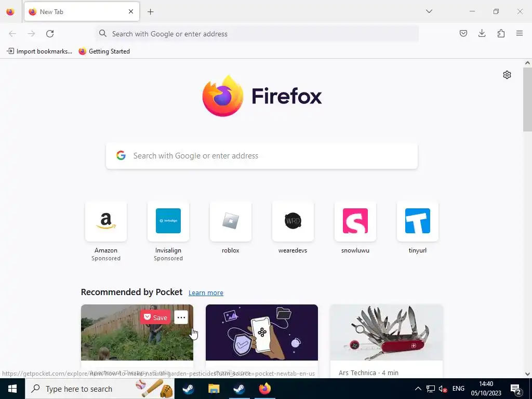Open a new tab with plus button
Screen dimensions: 532x399
click(151, 12)
